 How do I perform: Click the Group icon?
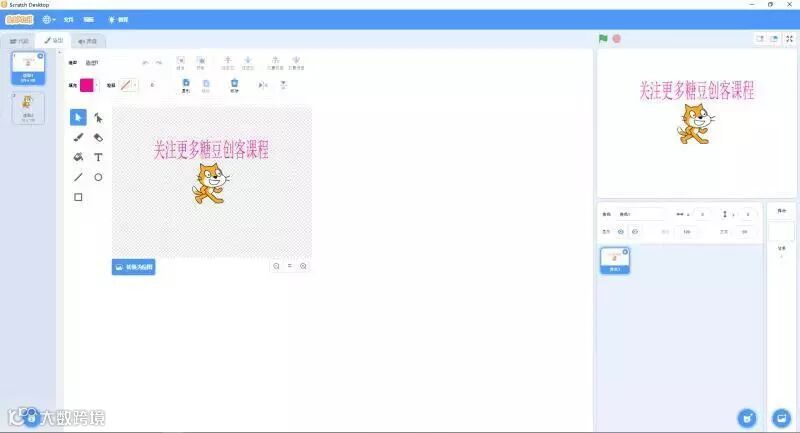(180, 63)
